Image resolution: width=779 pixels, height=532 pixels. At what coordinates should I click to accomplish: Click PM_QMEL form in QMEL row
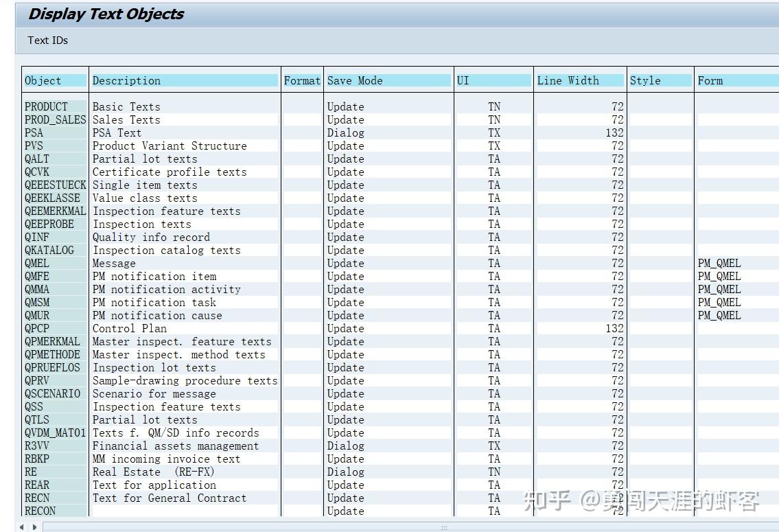(x=719, y=264)
